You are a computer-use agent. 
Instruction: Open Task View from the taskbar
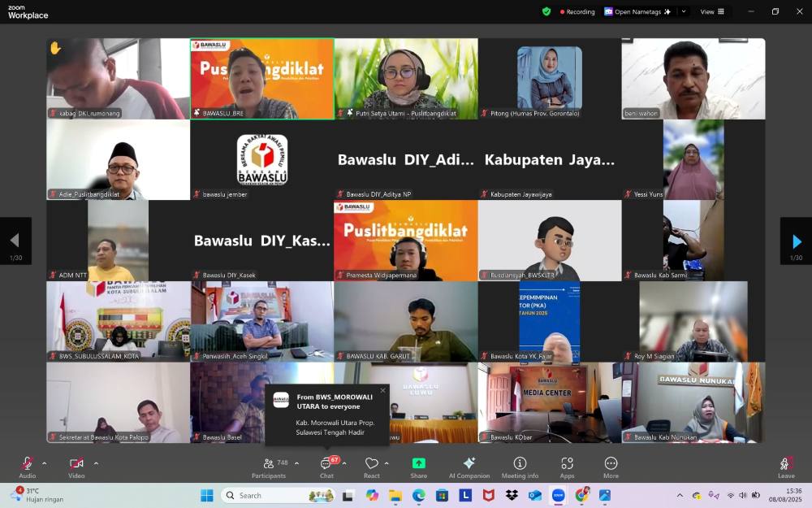coord(348,496)
